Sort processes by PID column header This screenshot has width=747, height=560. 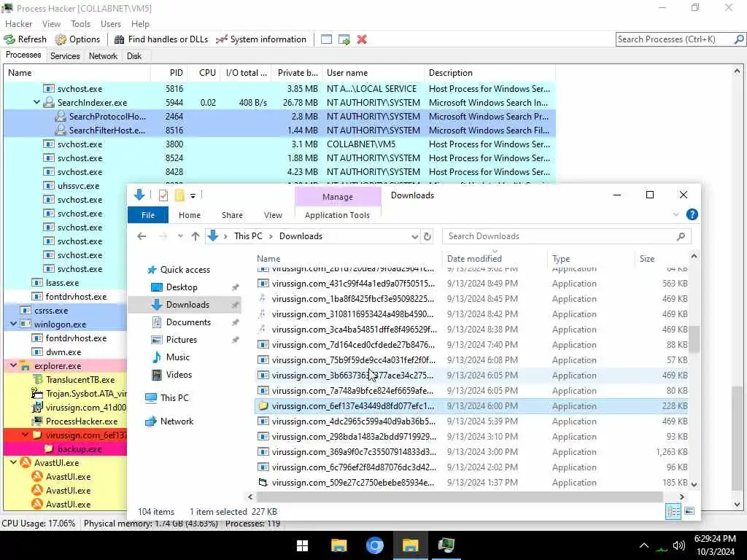169,73
